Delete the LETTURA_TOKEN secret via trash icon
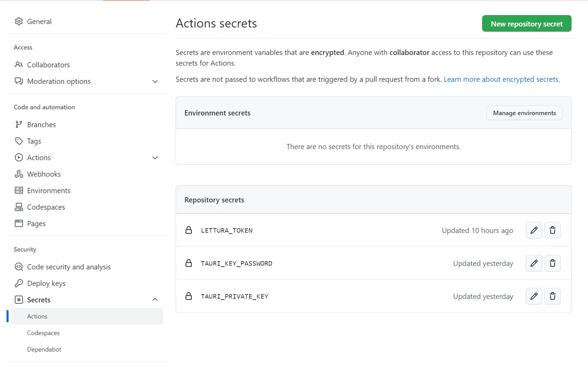Screen dimensions: 588x367 point(552,230)
